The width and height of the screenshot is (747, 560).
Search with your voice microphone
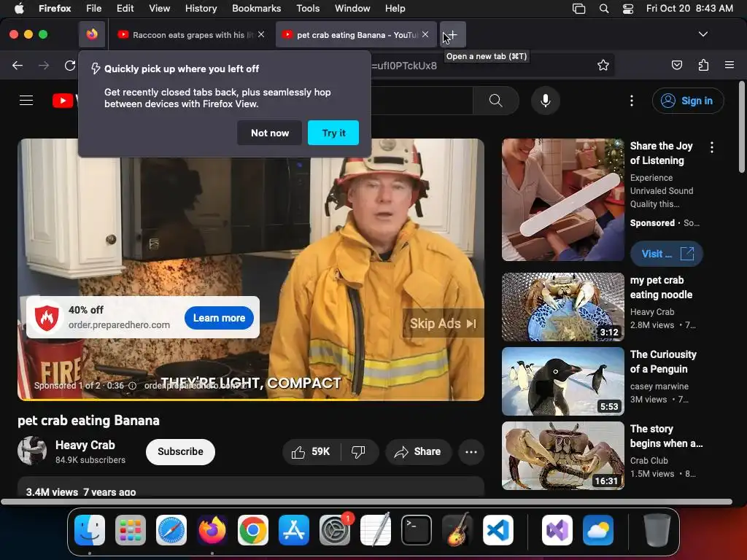pyautogui.click(x=546, y=101)
